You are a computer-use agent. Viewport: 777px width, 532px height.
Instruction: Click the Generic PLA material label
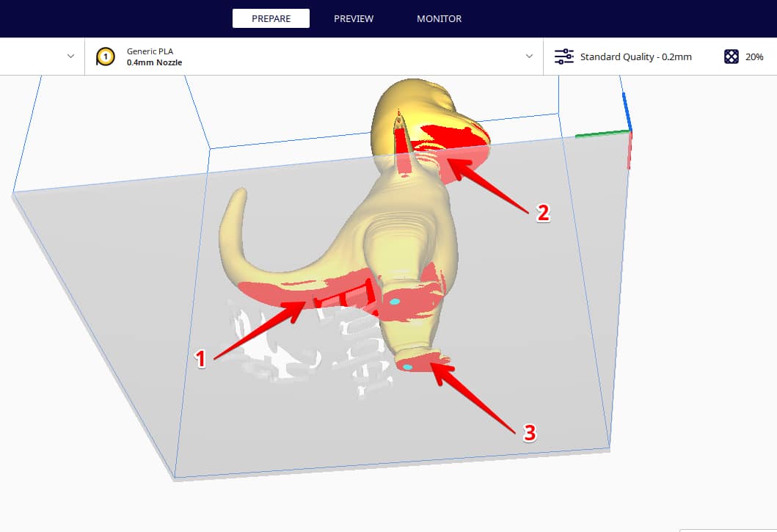click(x=150, y=51)
